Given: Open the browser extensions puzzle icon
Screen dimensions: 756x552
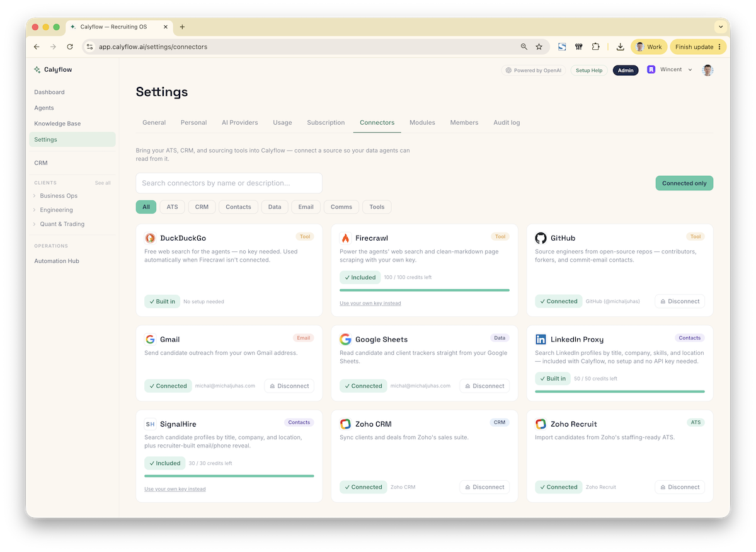Looking at the screenshot, I should (x=596, y=47).
